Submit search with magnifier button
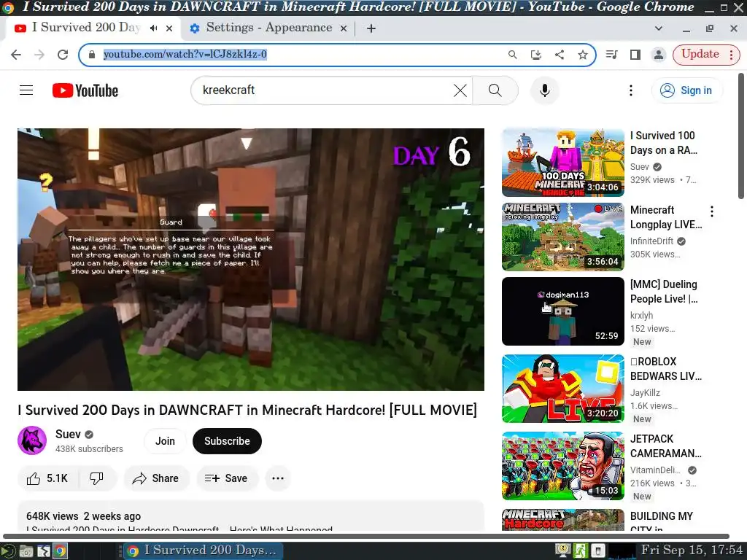The width and height of the screenshot is (747, 560). click(x=495, y=90)
